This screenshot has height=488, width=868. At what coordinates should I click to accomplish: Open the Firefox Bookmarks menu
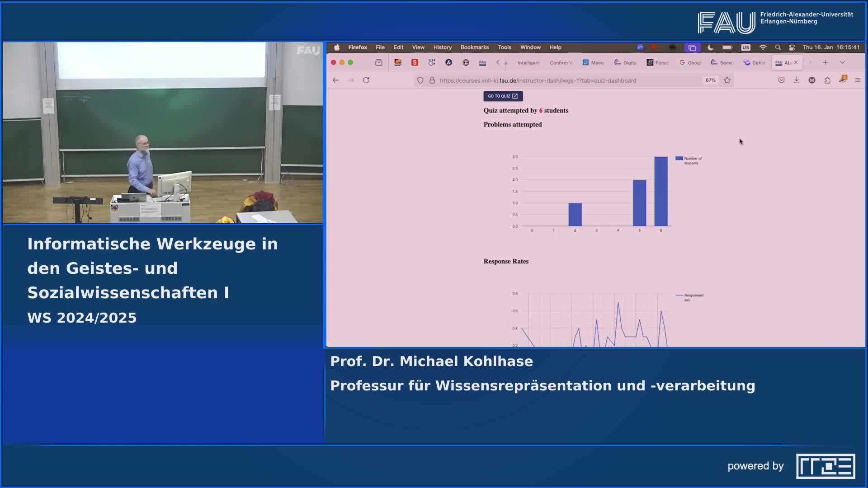pyautogui.click(x=474, y=47)
